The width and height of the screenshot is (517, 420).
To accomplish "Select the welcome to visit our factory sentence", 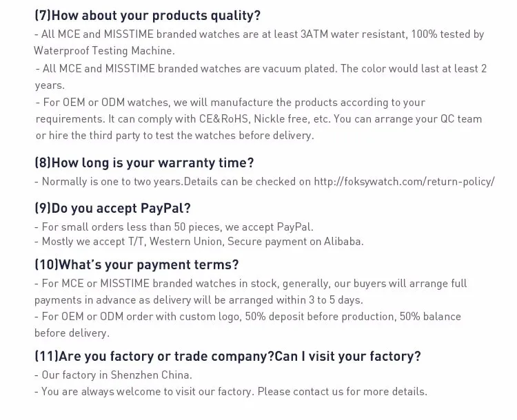I will 231,392.
